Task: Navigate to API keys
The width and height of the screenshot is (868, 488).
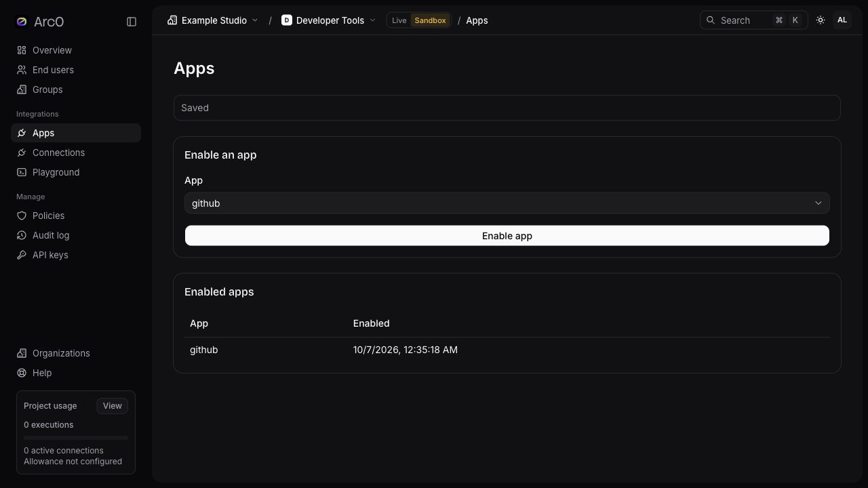Action: [76, 255]
